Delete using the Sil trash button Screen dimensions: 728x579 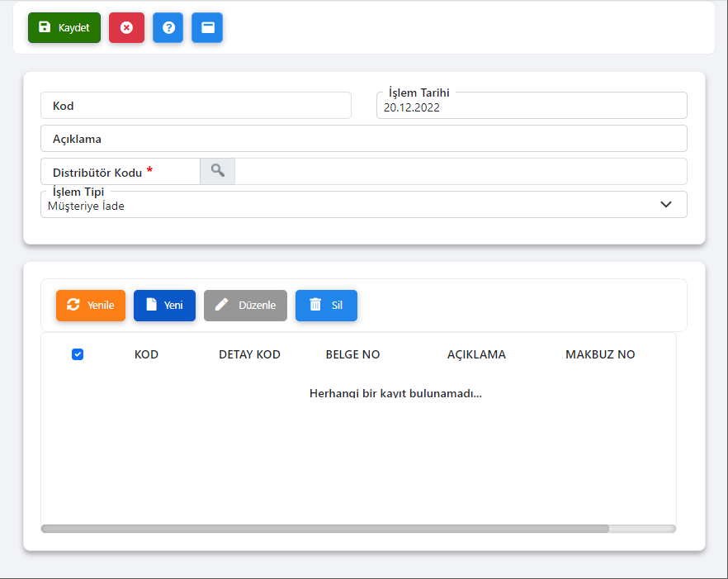326,305
